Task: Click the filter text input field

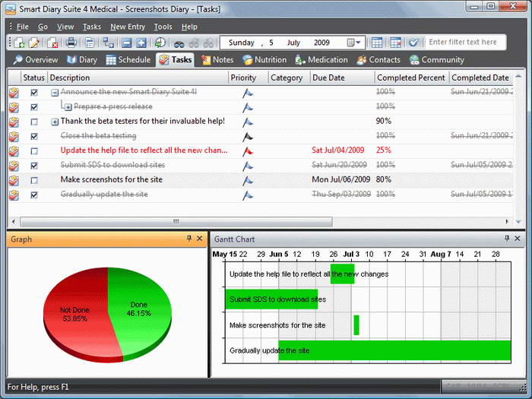Action: click(465, 43)
